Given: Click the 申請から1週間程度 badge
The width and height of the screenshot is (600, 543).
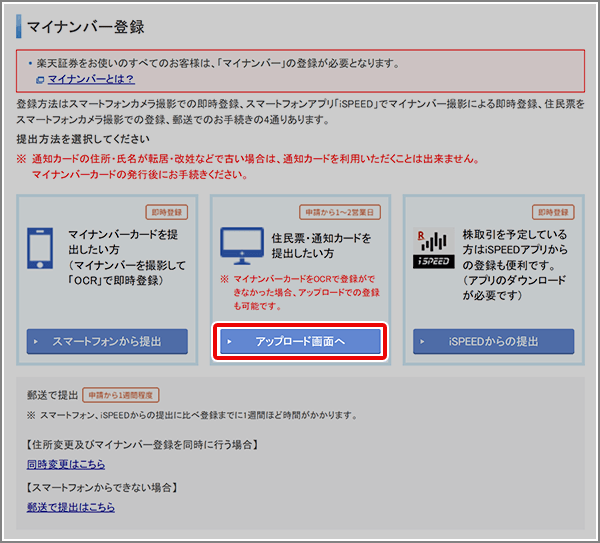Looking at the screenshot, I should pyautogui.click(x=121, y=395).
